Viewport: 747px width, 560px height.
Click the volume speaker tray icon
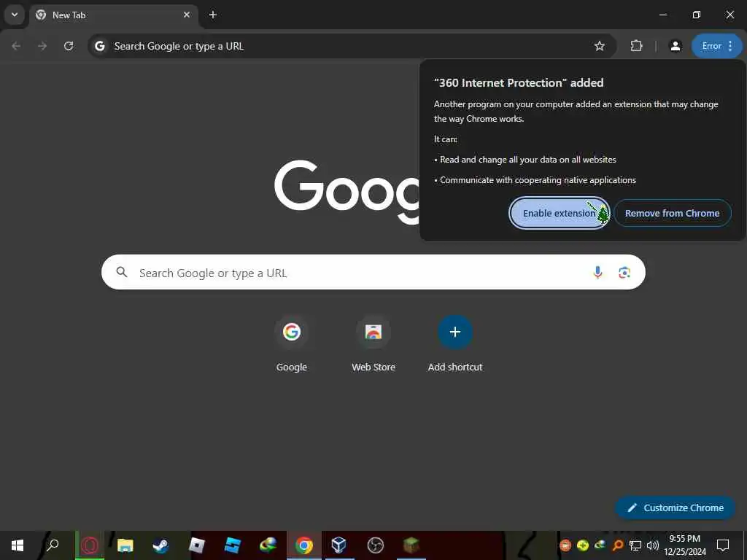coord(653,545)
